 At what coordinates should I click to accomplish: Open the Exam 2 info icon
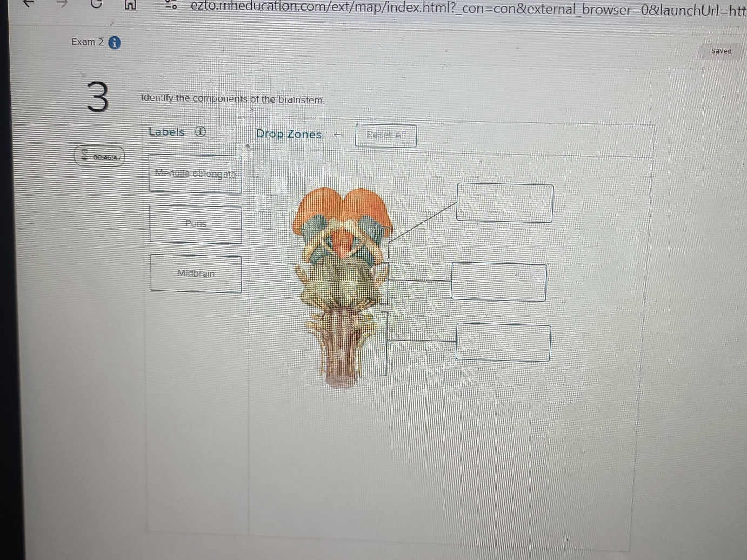[115, 43]
